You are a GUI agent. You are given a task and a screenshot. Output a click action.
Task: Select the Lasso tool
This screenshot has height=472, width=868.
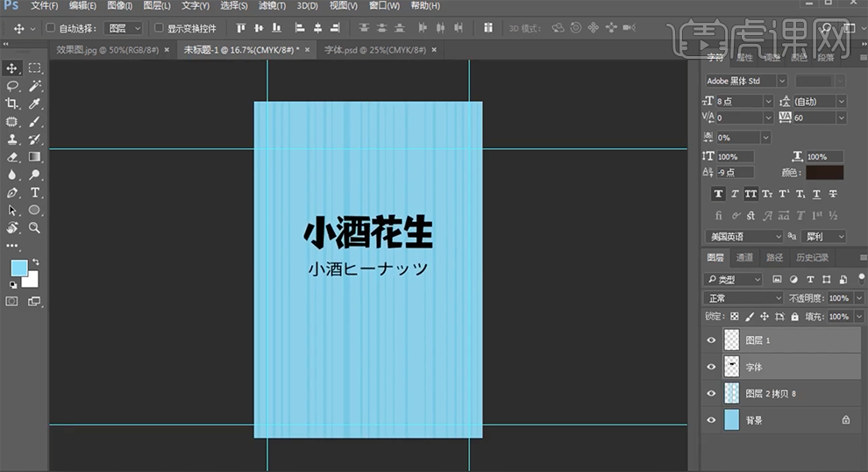pyautogui.click(x=11, y=86)
